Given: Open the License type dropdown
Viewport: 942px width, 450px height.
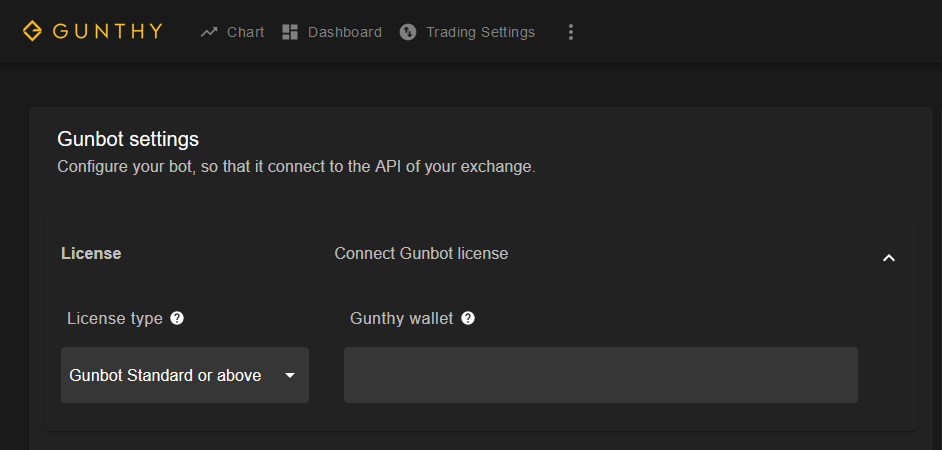Looking at the screenshot, I should [185, 375].
